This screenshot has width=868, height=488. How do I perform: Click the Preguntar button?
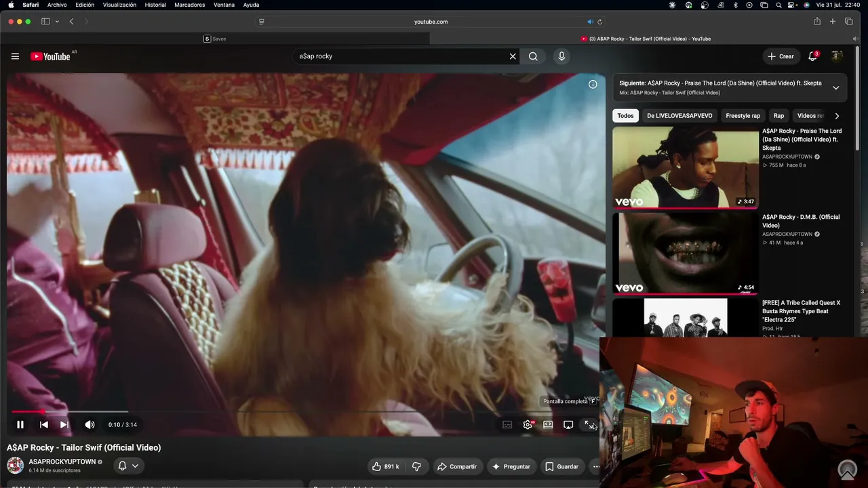coord(511,466)
